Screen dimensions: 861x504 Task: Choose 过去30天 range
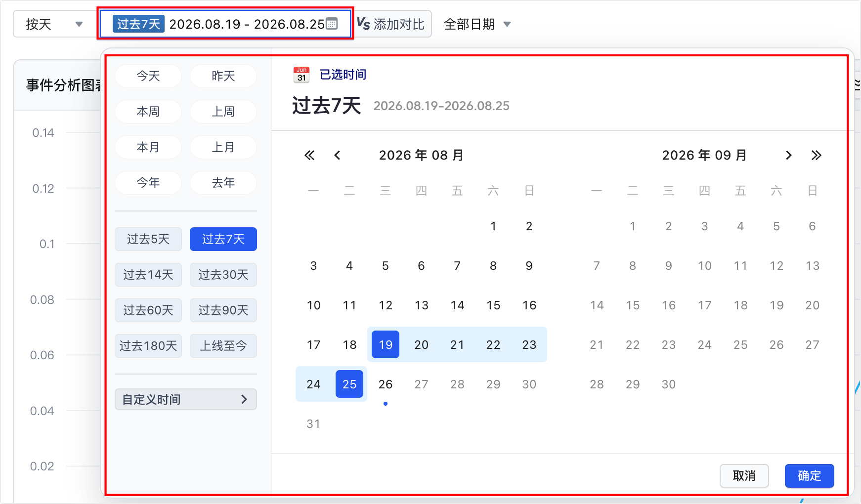tap(223, 275)
